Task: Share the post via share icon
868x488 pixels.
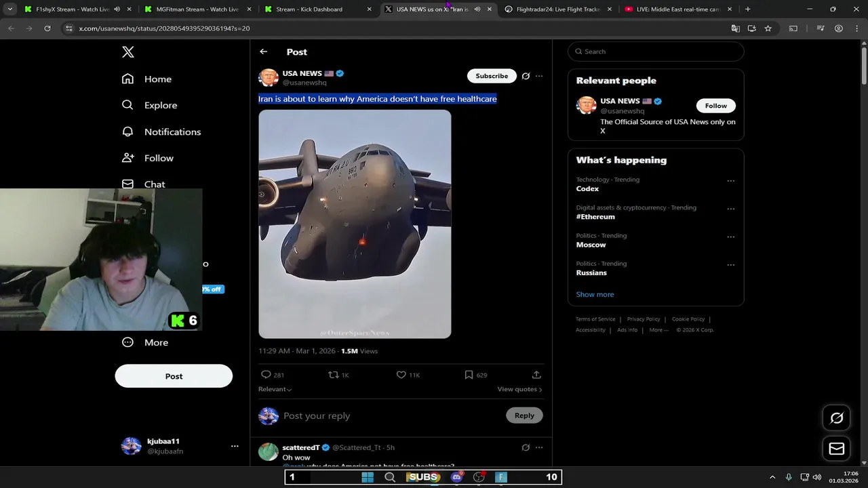Action: (536, 375)
